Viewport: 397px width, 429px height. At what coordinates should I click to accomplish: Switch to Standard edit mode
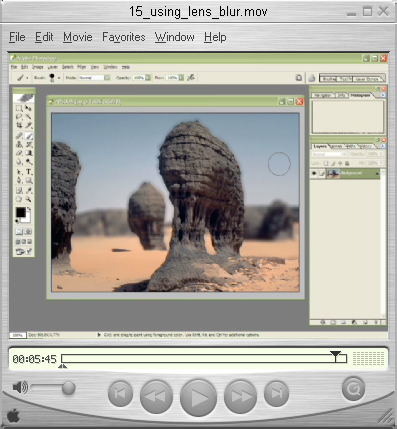click(x=19, y=231)
